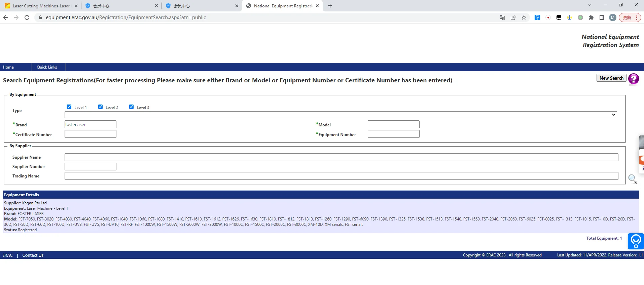Switch to the Laser Cutting Machines tab
This screenshot has height=285, width=644.
click(x=41, y=6)
